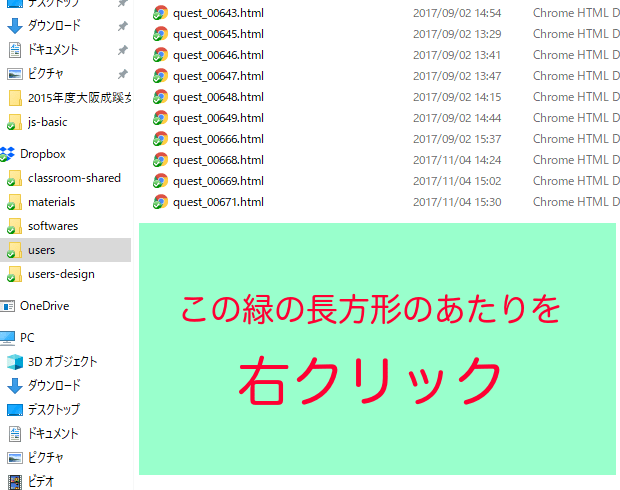The height and width of the screenshot is (490, 620).
Task: Click the Chrome icon of quest_00668.html
Action: point(160,160)
